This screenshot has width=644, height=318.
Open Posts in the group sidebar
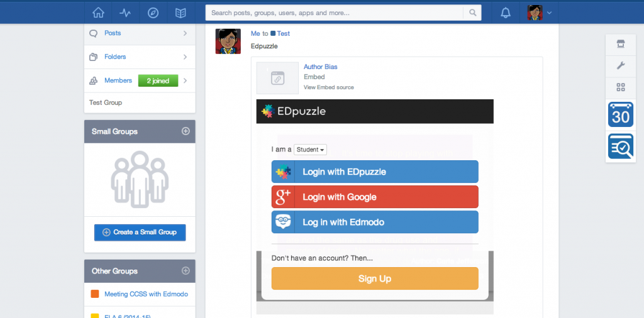pos(113,33)
